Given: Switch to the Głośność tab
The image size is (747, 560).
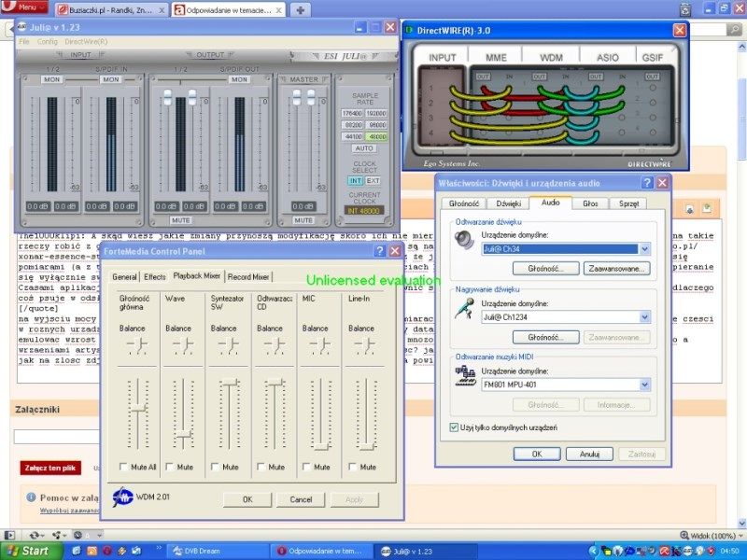Looking at the screenshot, I should [x=463, y=203].
